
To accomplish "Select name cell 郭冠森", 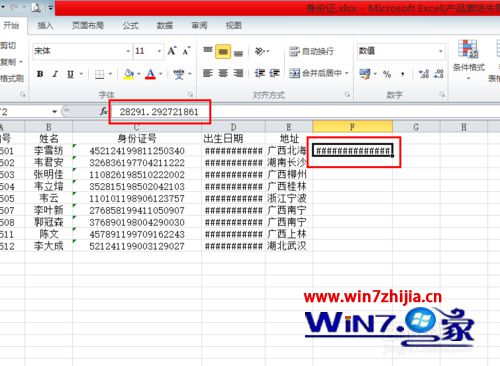I will pos(48,222).
